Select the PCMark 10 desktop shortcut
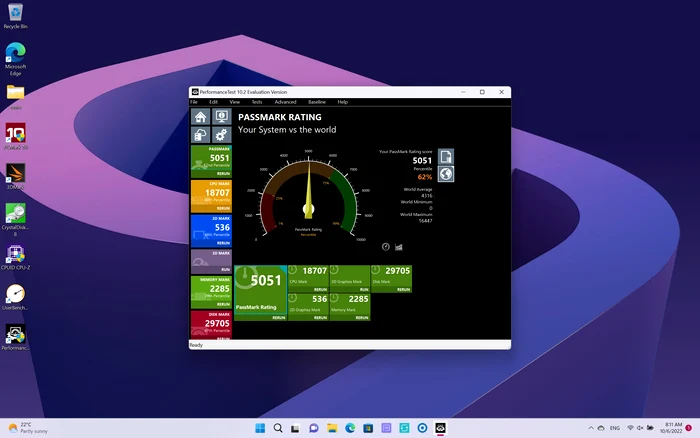The width and height of the screenshot is (700, 438). (x=16, y=136)
